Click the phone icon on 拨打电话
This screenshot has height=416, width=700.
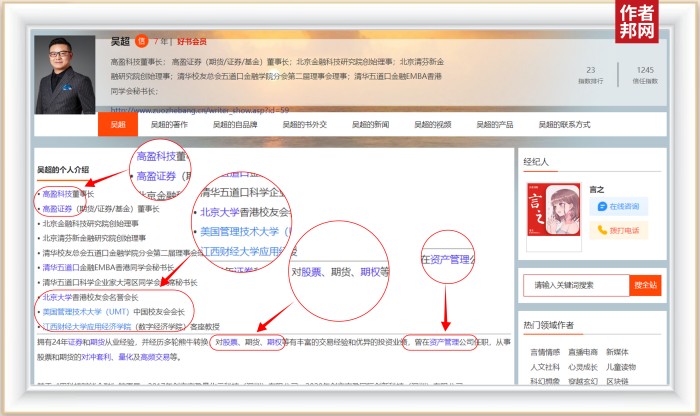point(602,230)
